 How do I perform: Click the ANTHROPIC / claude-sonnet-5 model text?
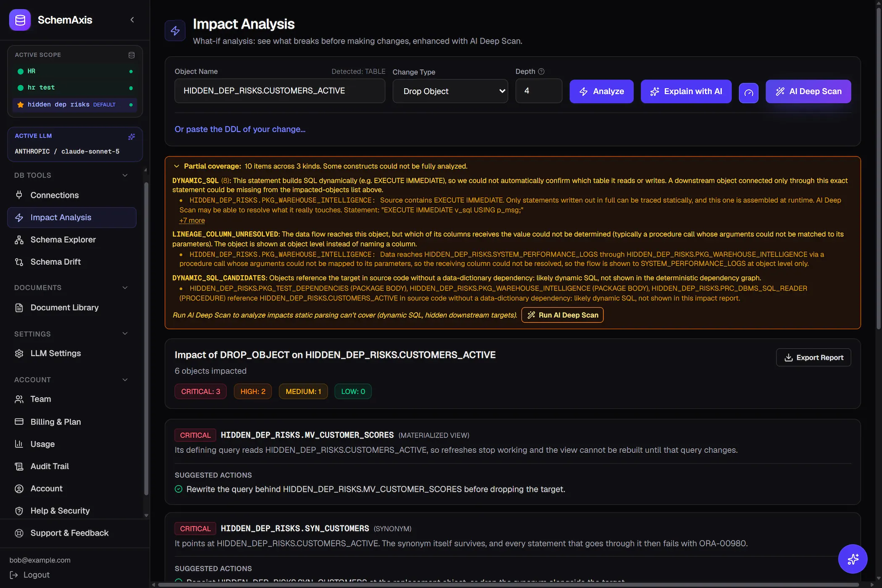(x=67, y=152)
